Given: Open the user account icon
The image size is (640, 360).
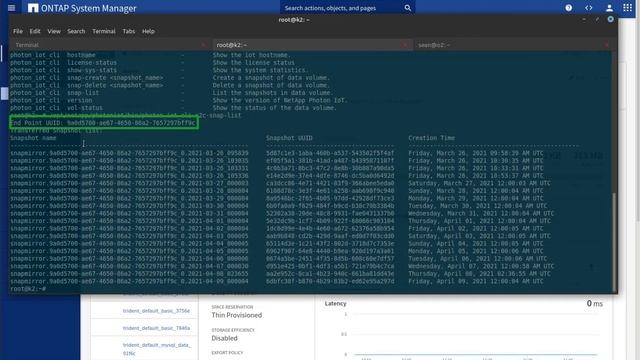Looking at the screenshot, I should tap(609, 8).
